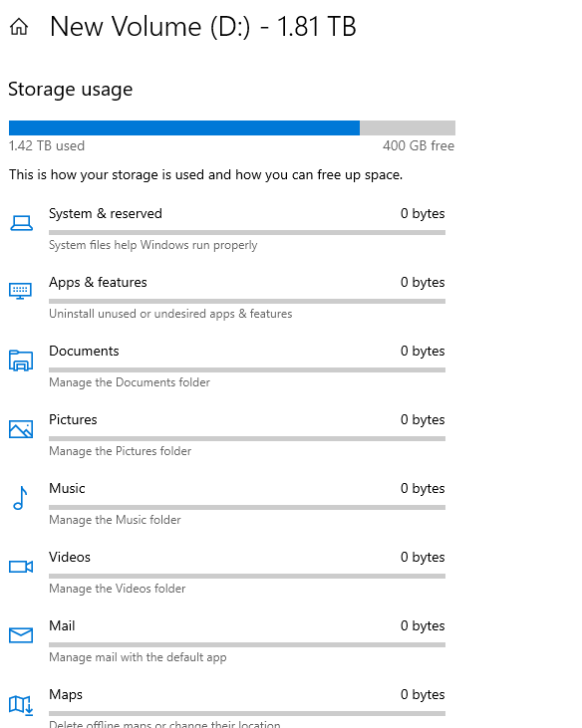582x728 pixels.
Task: Open the System & reserved laptop icon
Action: tap(21, 223)
